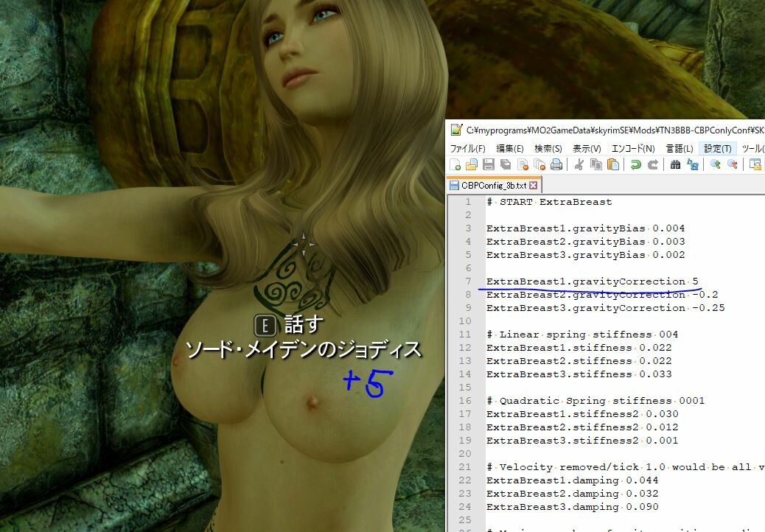Close the current document via toolbar icon

pyautogui.click(x=523, y=165)
